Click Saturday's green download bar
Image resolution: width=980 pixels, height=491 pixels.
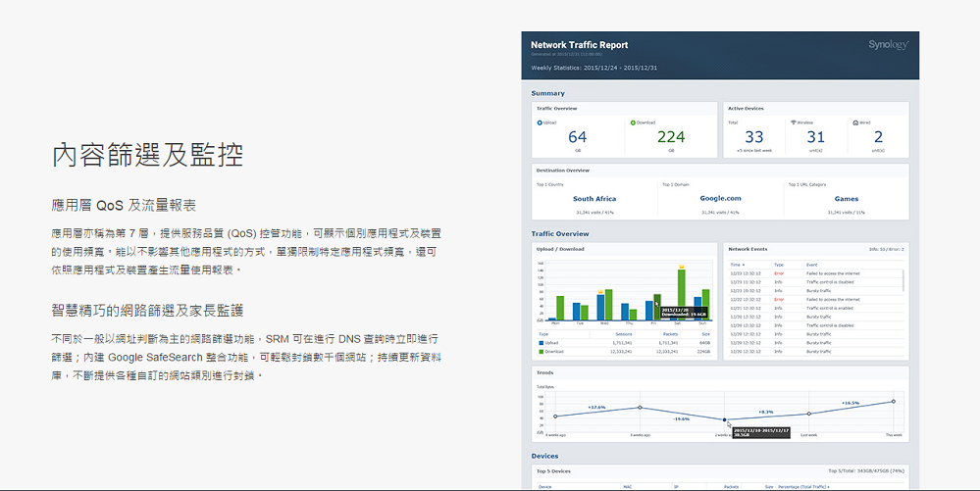[x=681, y=294]
